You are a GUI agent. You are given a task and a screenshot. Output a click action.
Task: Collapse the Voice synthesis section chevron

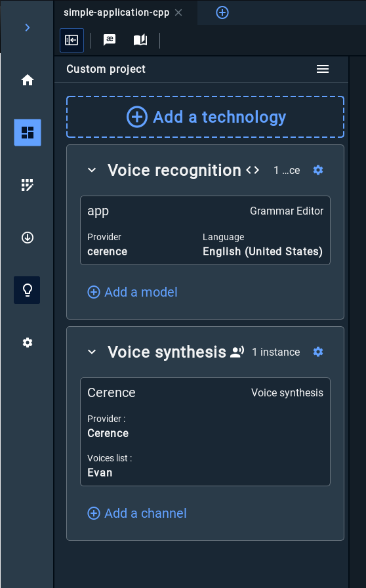92,352
